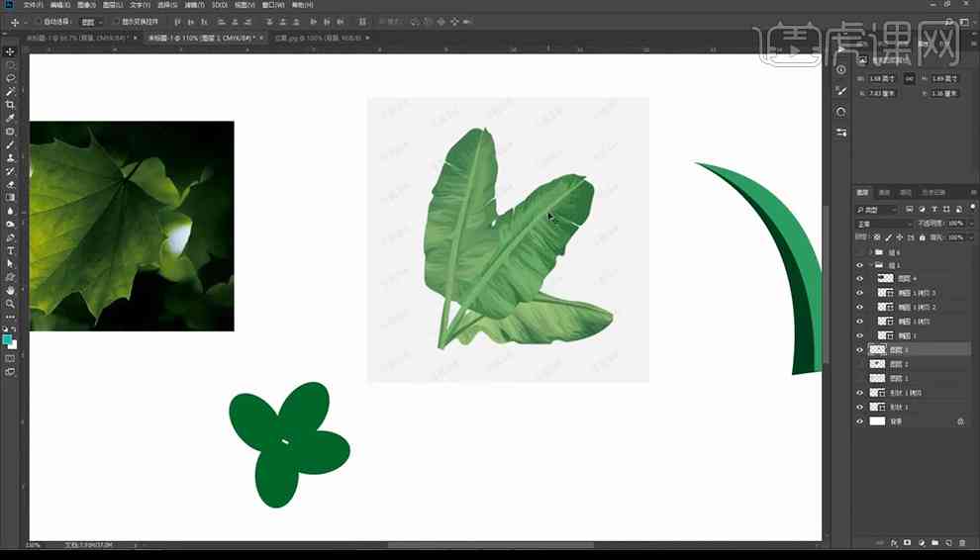Click the background white color swatch

click(13, 345)
